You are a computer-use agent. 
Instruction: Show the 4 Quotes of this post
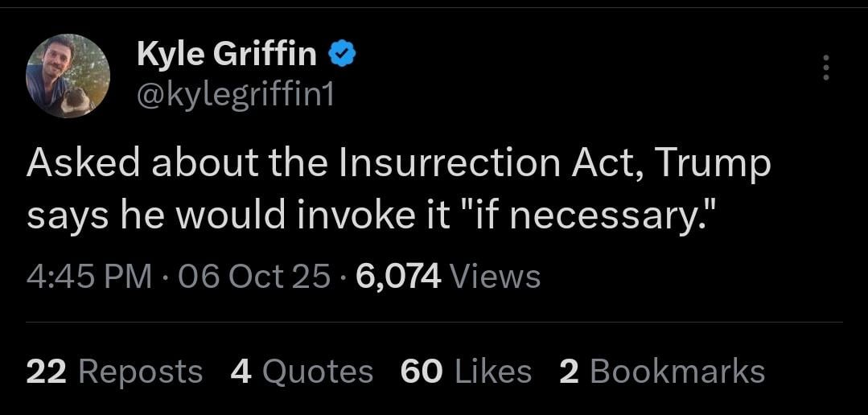click(302, 372)
